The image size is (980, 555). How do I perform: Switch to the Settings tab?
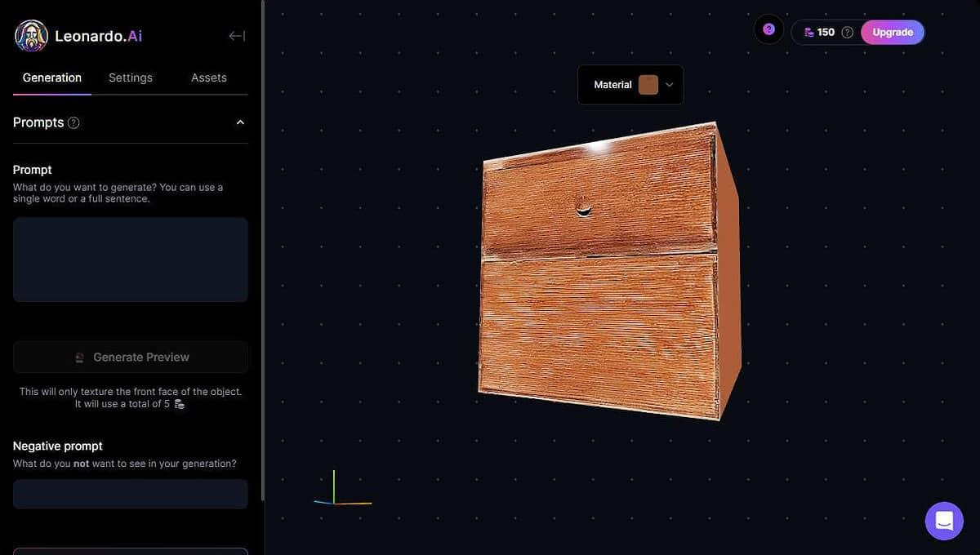point(130,77)
